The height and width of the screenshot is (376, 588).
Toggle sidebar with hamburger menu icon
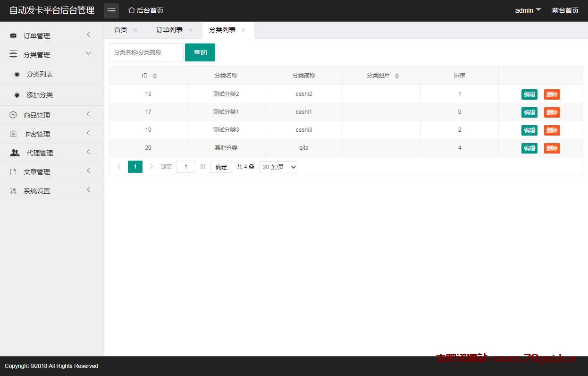(111, 11)
